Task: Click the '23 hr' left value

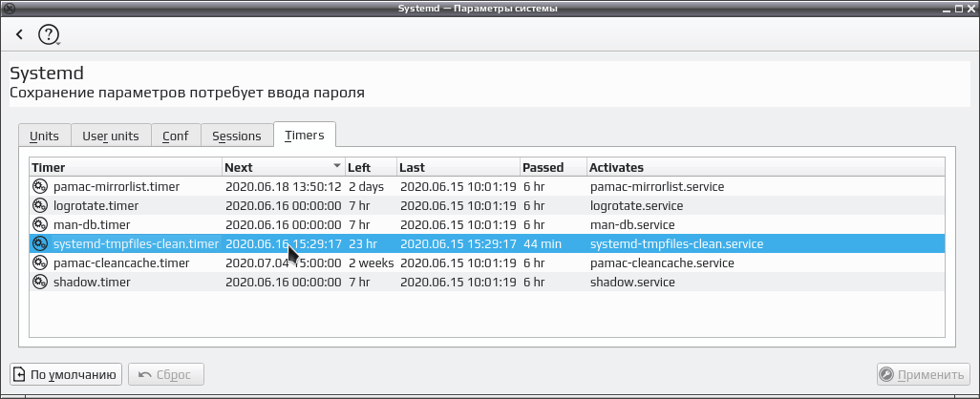Action: (x=363, y=243)
